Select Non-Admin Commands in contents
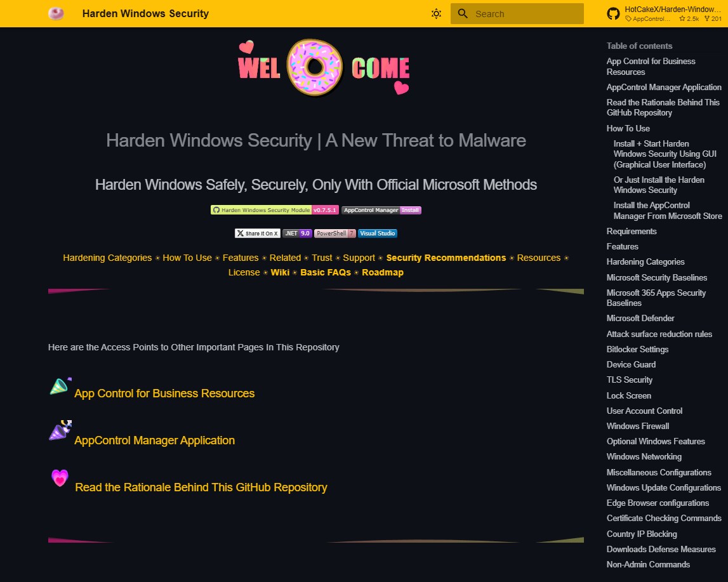This screenshot has width=728, height=582. click(648, 565)
